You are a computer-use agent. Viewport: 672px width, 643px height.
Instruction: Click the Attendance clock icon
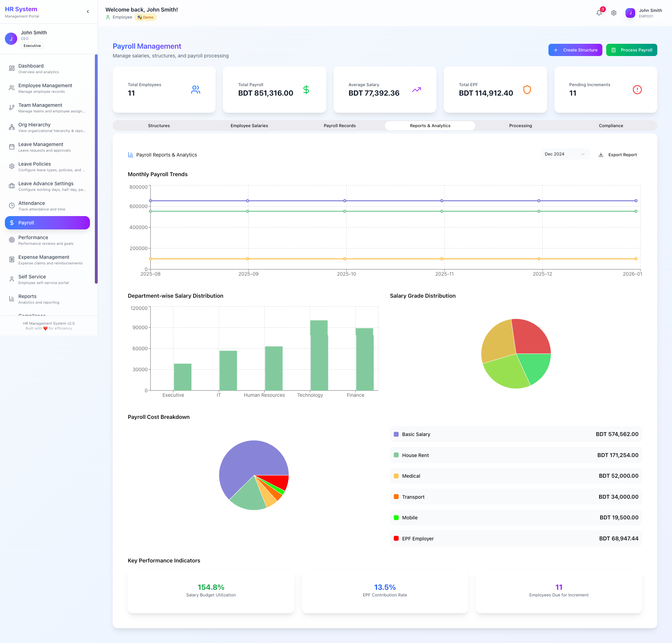[12, 206]
